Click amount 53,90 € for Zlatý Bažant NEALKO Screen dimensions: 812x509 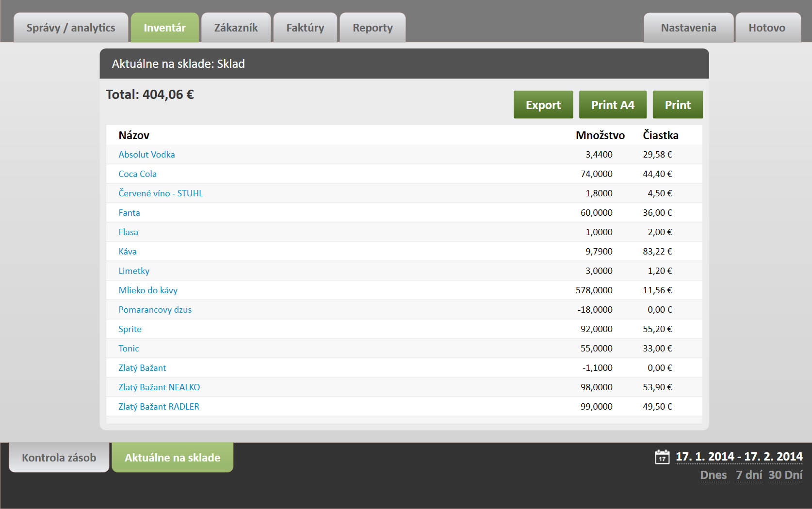click(x=657, y=387)
